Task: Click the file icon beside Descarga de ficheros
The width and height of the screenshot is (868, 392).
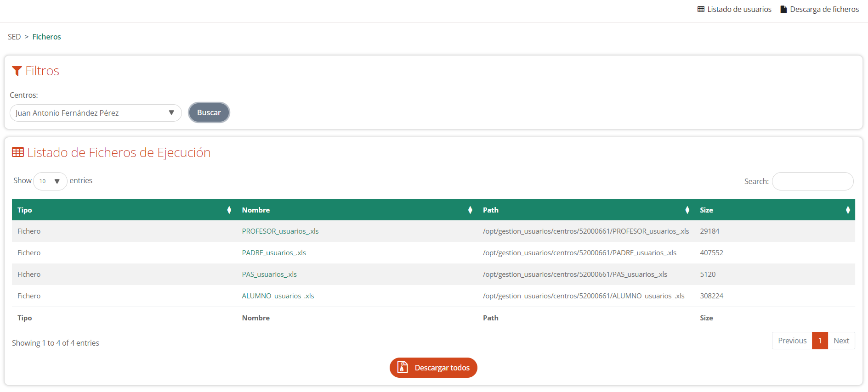Action: tap(783, 9)
